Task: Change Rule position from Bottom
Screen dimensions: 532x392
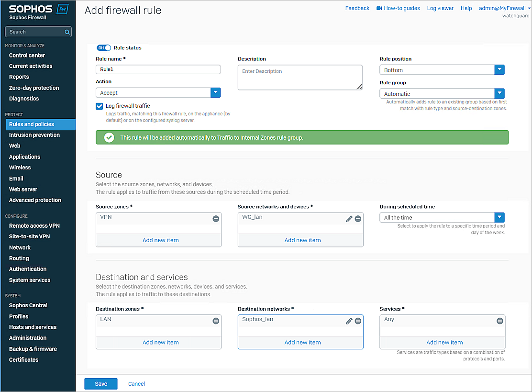Action: 499,69
